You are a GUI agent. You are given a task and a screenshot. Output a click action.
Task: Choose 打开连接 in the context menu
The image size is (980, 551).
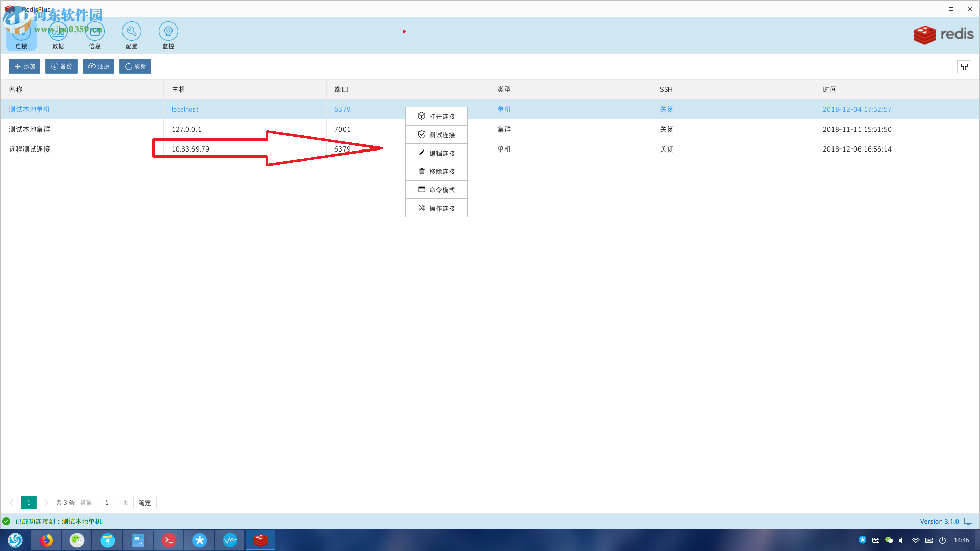pos(436,116)
